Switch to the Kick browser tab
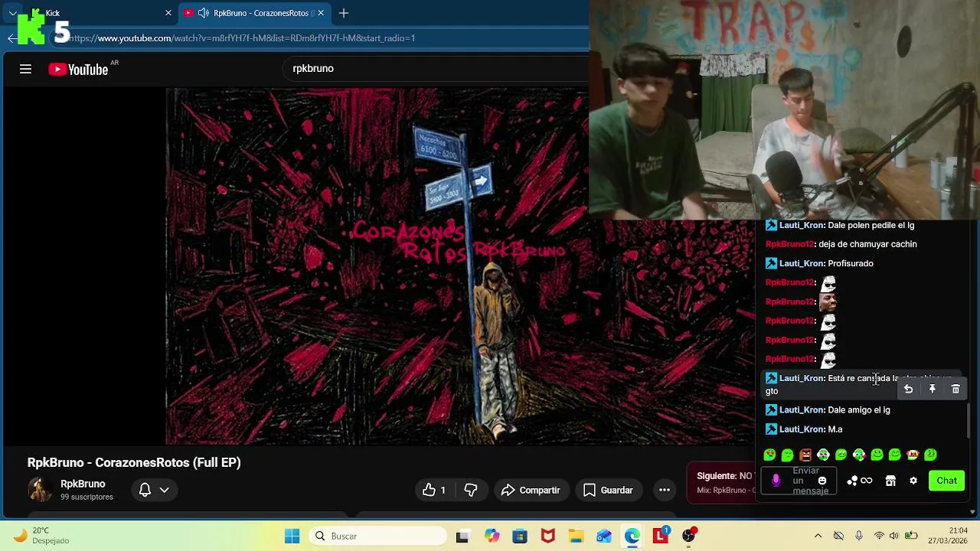The height and width of the screenshot is (551, 980). 92,13
